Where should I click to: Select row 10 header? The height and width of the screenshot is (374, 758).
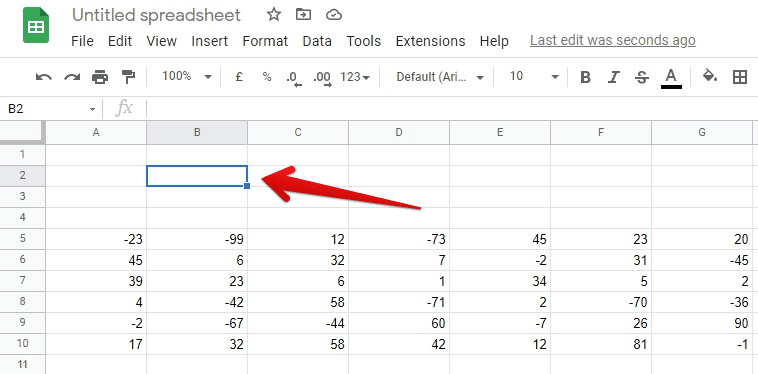pos(23,344)
